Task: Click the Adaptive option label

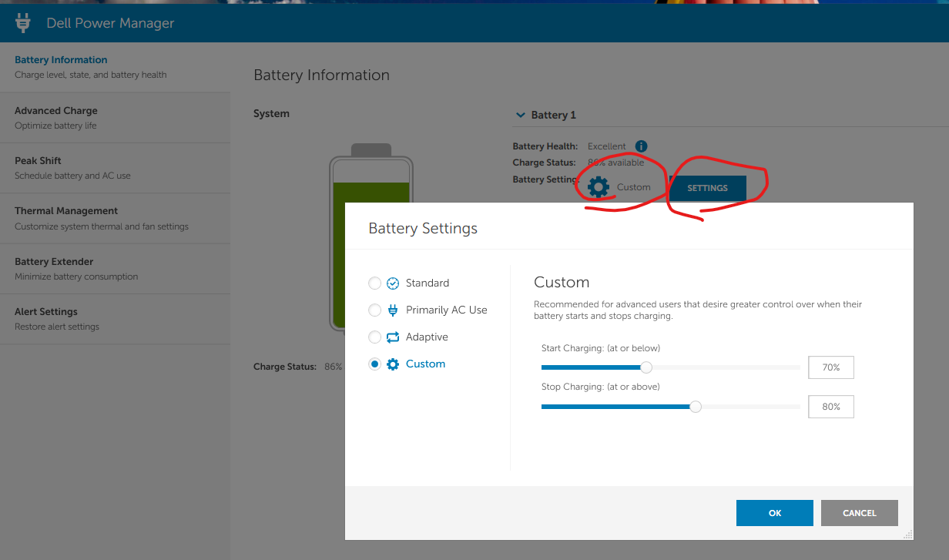Action: click(427, 337)
